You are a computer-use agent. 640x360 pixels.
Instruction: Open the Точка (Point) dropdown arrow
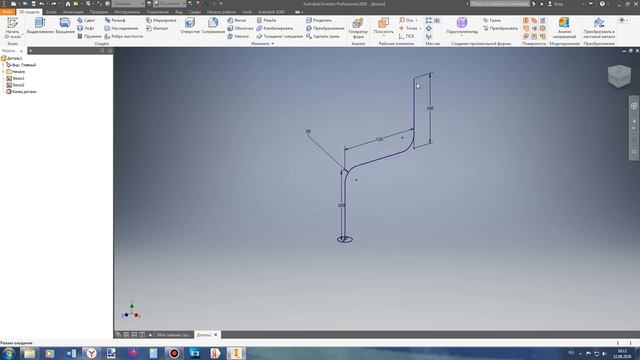click(x=420, y=28)
